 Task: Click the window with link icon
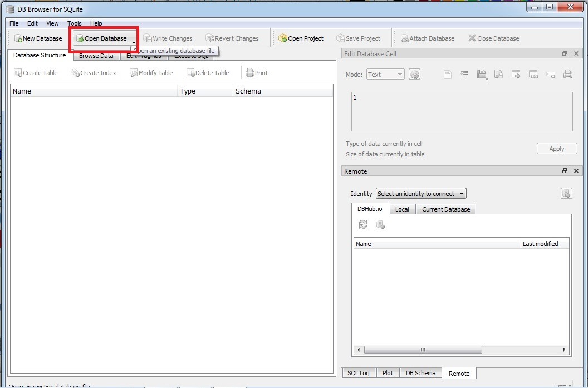[533, 74]
